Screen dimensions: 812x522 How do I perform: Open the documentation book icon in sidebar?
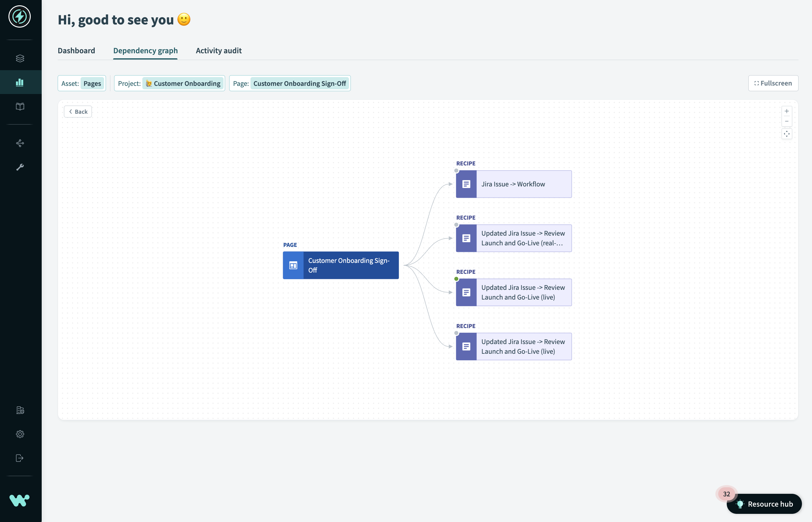coord(20,107)
